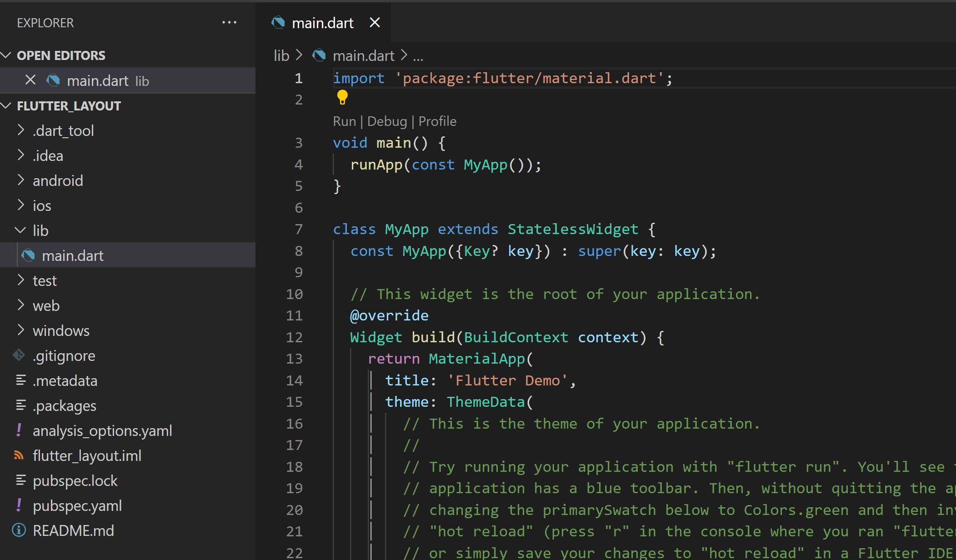Collapse the FLUTTER_LAYOUT section
Image resolution: width=956 pixels, height=560 pixels.
point(69,106)
